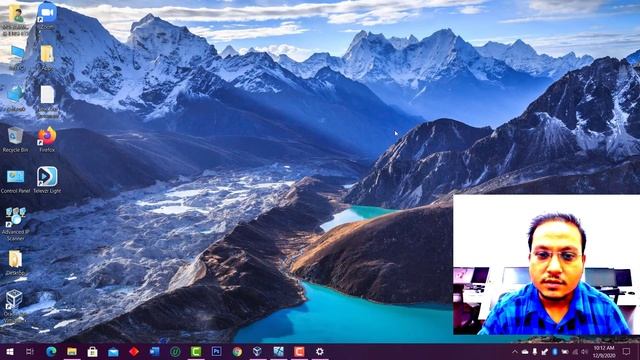
Task: Launch Firefox from the desktop
Action: pyautogui.click(x=47, y=140)
